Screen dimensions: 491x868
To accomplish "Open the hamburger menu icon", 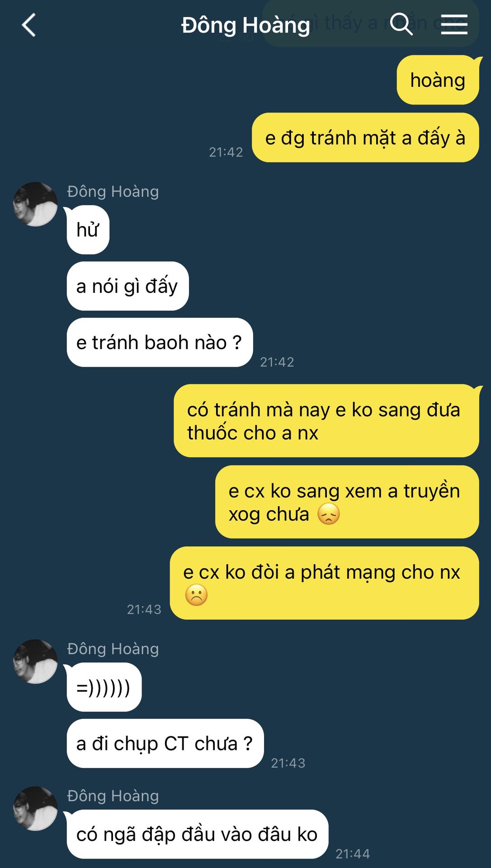I will [x=454, y=24].
